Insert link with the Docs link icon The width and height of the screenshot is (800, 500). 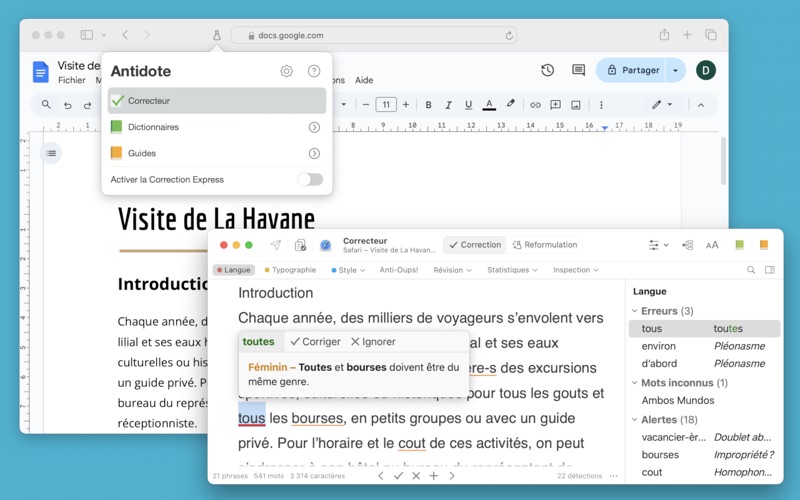coord(535,105)
